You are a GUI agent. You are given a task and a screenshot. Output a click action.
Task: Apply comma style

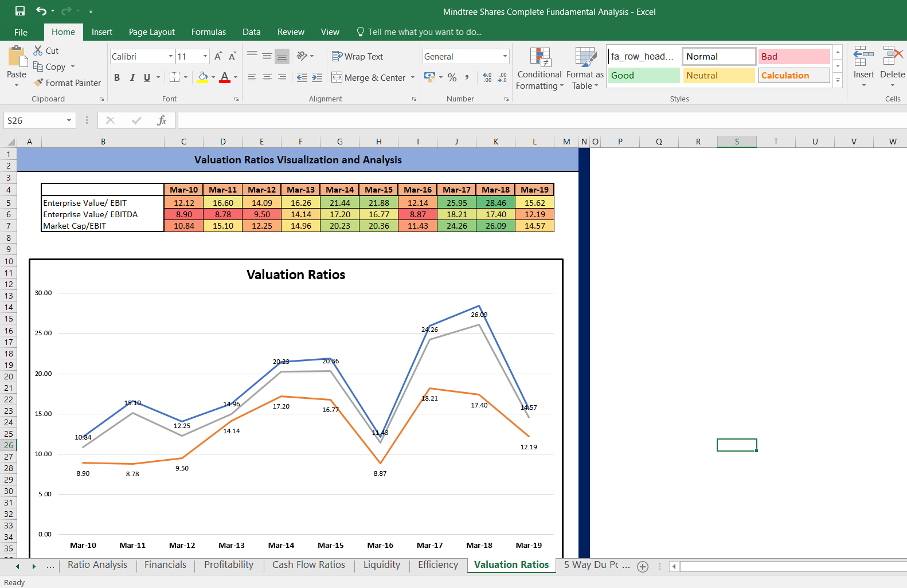[x=467, y=77]
